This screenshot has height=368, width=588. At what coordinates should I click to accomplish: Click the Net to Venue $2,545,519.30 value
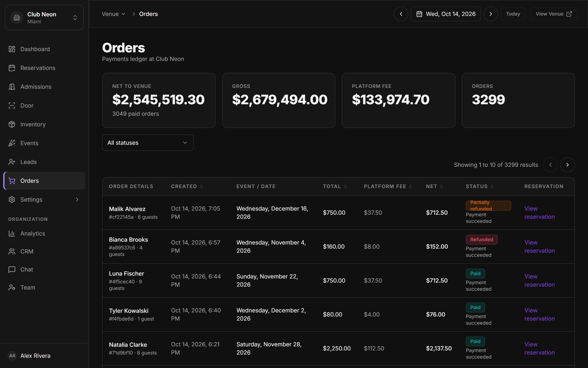click(158, 99)
